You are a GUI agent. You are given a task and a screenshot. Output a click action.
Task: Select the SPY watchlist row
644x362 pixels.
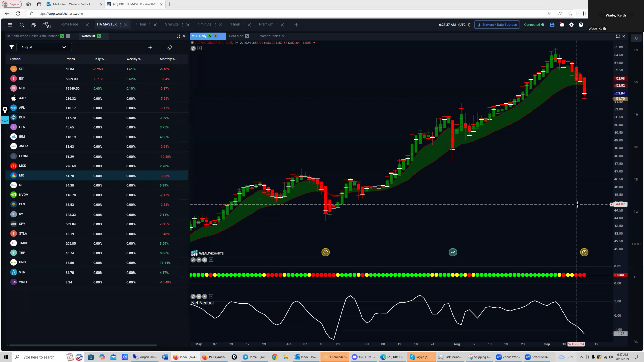(x=97, y=224)
